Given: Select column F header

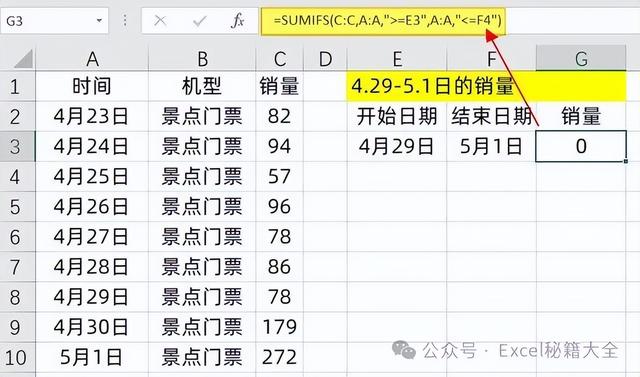Looking at the screenshot, I should click(x=491, y=59).
